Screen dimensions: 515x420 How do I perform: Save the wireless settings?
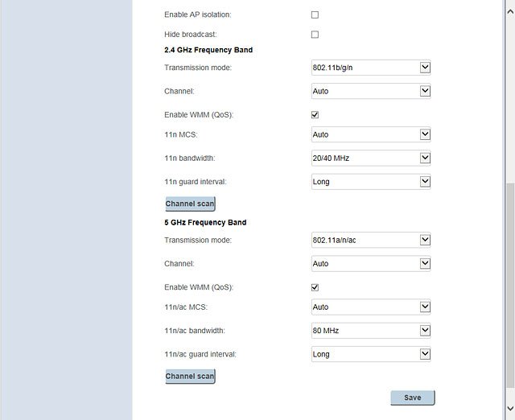413,397
